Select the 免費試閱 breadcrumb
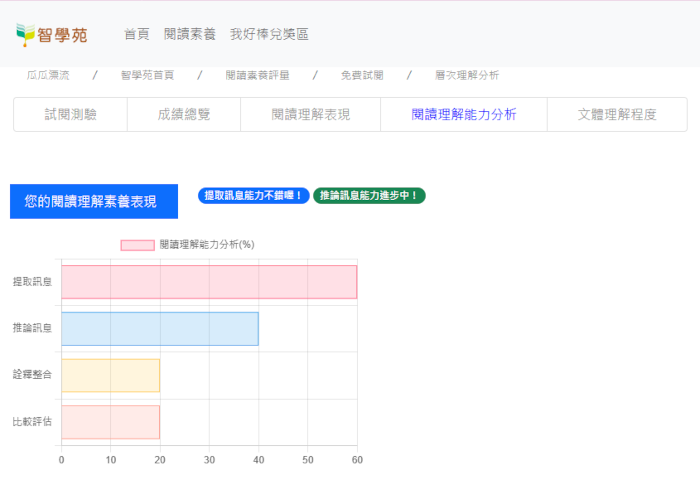The height and width of the screenshot is (480, 700). (x=361, y=75)
